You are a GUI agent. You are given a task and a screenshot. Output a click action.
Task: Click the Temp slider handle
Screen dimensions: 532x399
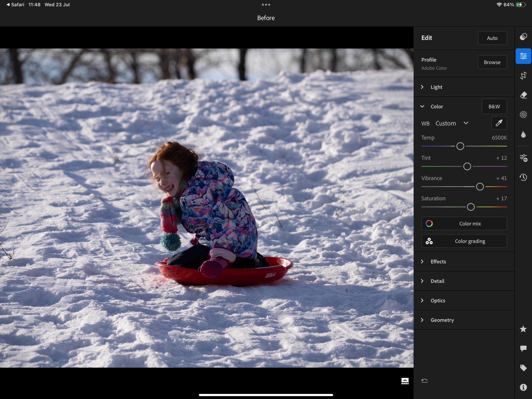pos(460,146)
